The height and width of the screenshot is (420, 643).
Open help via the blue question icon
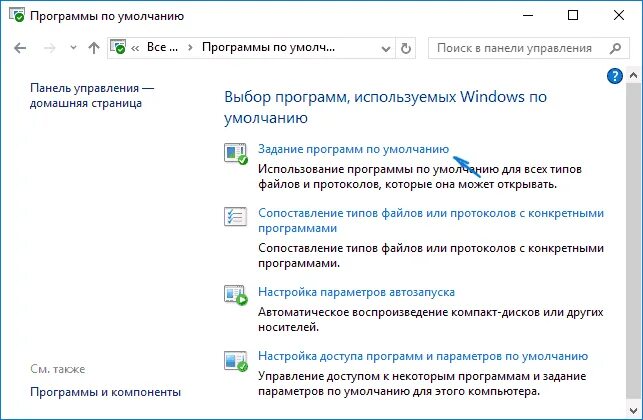[615, 76]
